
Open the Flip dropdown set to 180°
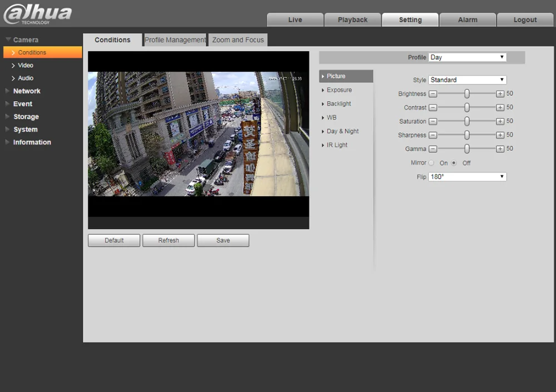click(x=467, y=177)
